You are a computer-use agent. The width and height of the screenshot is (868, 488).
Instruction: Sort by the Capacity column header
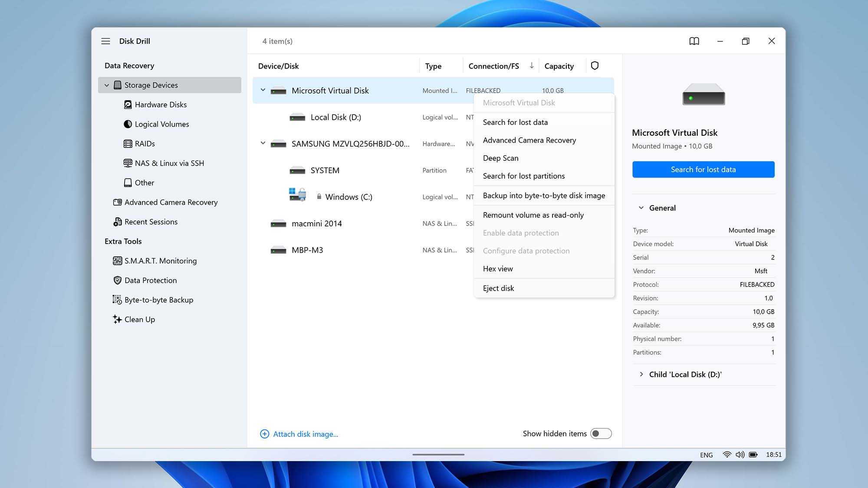click(x=559, y=66)
